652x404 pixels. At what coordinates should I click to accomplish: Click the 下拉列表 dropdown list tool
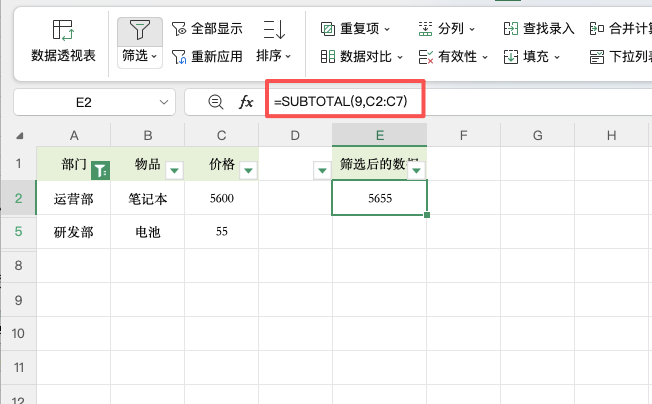[620, 57]
